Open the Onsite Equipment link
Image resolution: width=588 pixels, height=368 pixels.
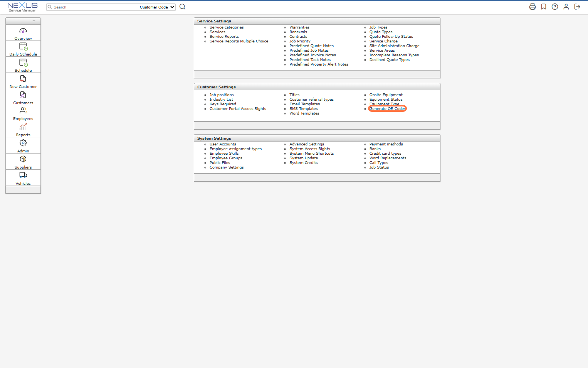coord(386,95)
